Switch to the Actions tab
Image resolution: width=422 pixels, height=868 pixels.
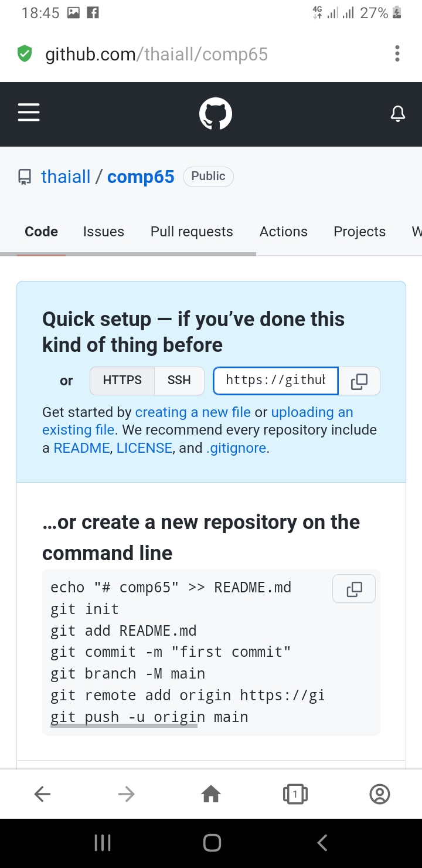pos(284,232)
